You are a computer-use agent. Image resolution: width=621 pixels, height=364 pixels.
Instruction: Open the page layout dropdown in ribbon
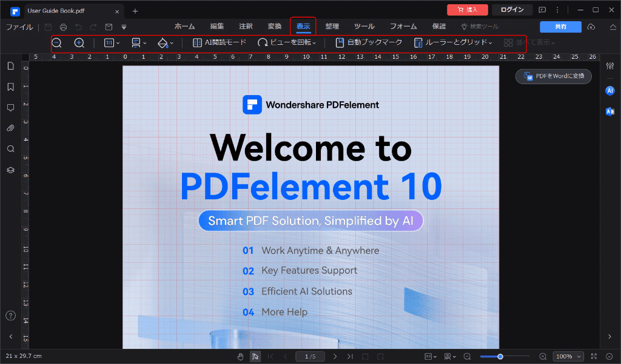[x=139, y=43]
